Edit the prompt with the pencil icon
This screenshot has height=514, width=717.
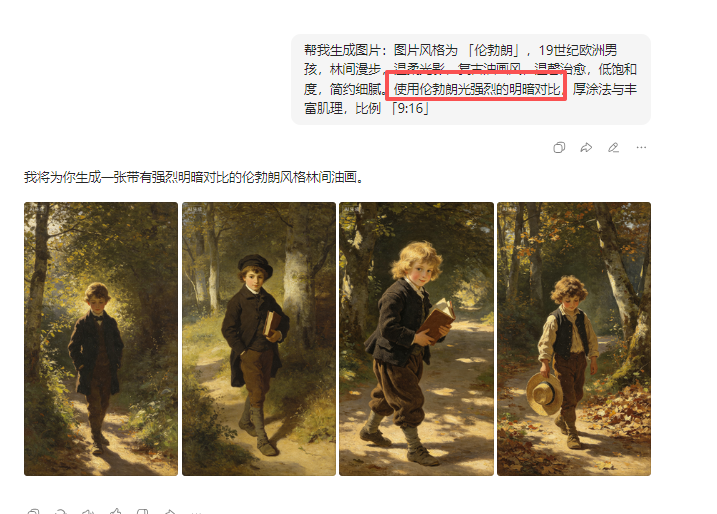[x=613, y=147]
